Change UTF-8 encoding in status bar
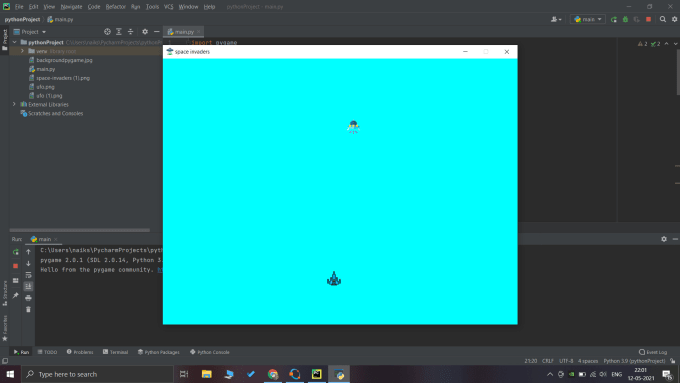 pos(566,361)
